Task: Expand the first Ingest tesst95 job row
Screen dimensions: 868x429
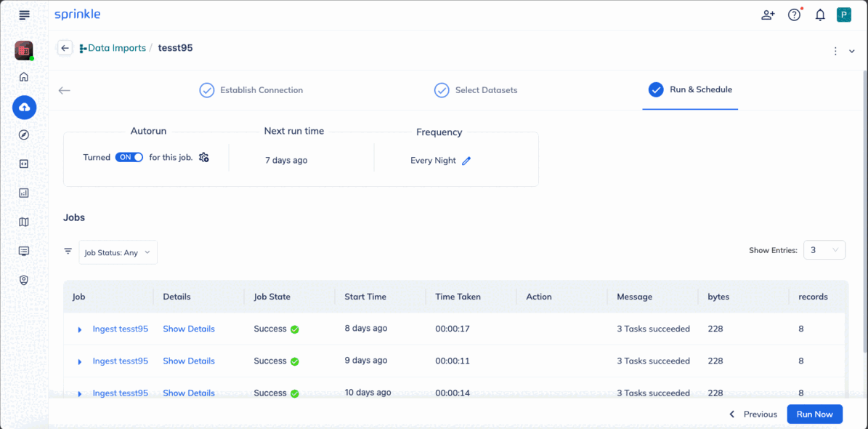Action: click(80, 330)
